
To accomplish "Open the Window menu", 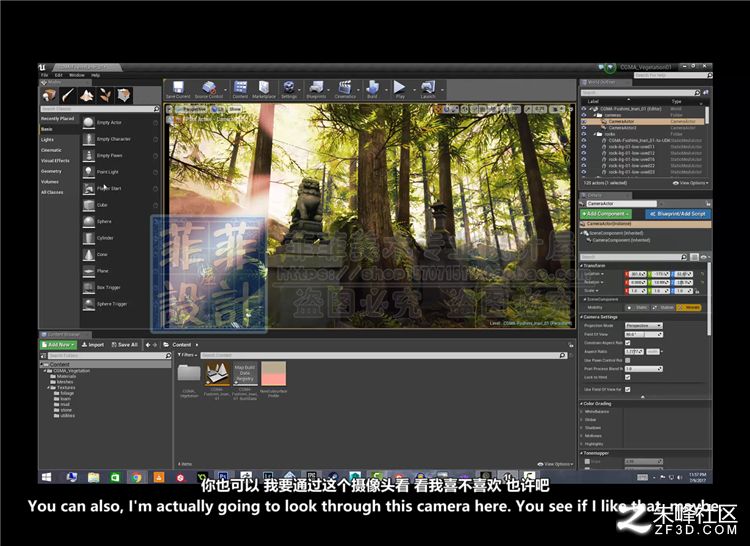I will pos(77,75).
